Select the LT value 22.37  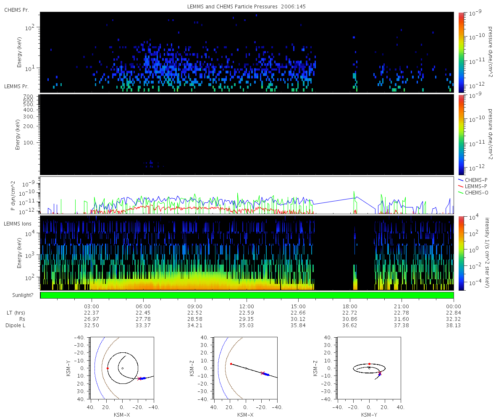point(92,312)
